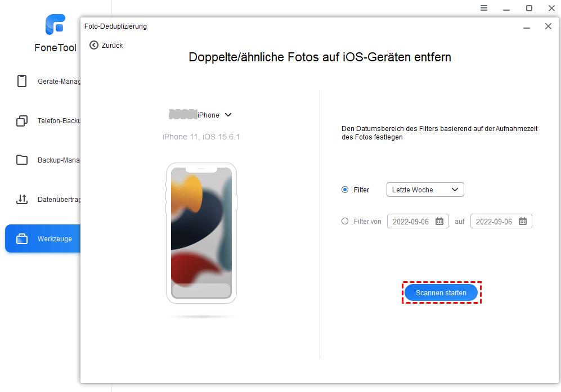Open Telefon-Backup menu entry
Image resolution: width=561 pixels, height=392 pixels.
point(59,121)
